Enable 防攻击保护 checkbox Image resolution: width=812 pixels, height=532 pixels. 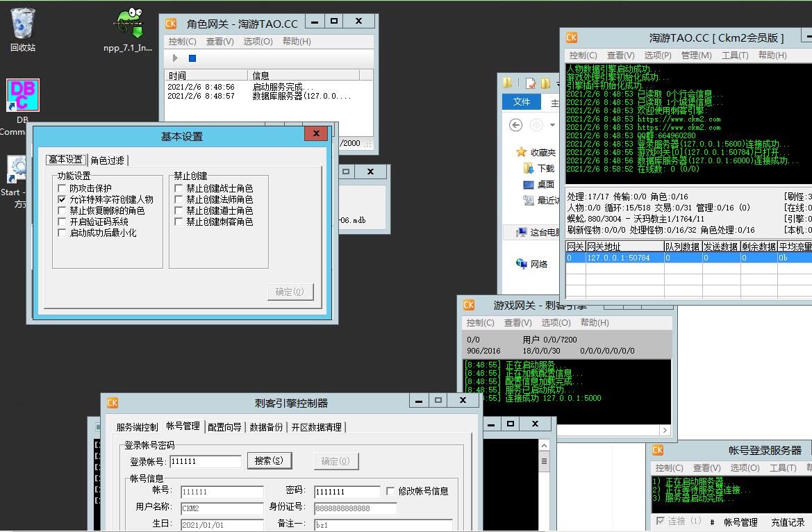62,189
